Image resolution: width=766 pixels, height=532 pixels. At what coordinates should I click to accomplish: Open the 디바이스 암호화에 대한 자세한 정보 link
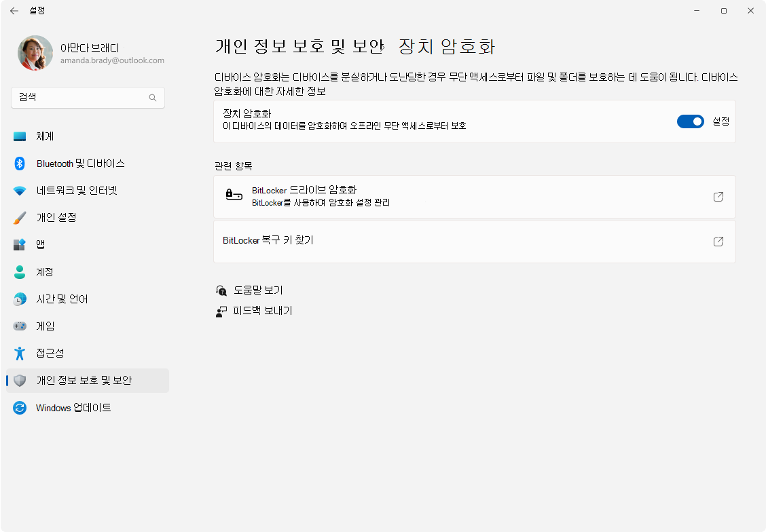tap(270, 92)
